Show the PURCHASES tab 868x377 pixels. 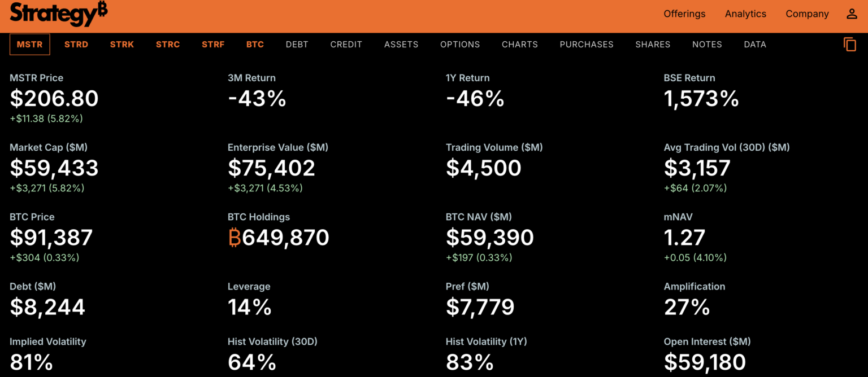tap(587, 45)
